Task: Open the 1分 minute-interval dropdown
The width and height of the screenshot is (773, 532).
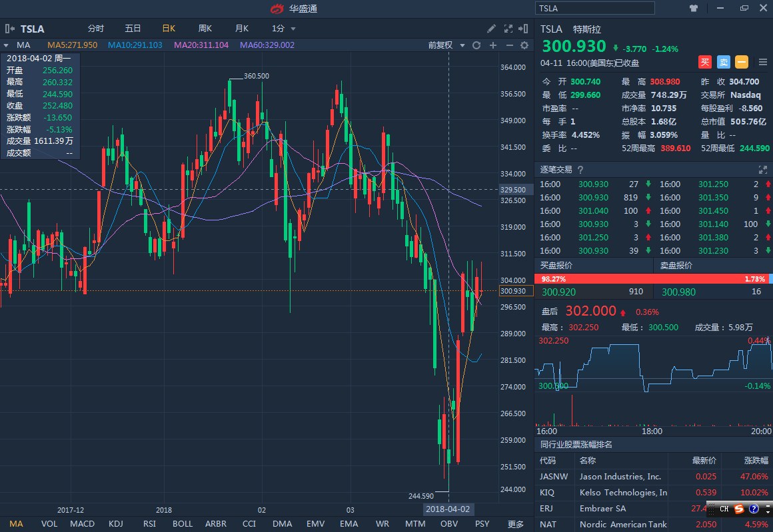Action: (x=283, y=29)
